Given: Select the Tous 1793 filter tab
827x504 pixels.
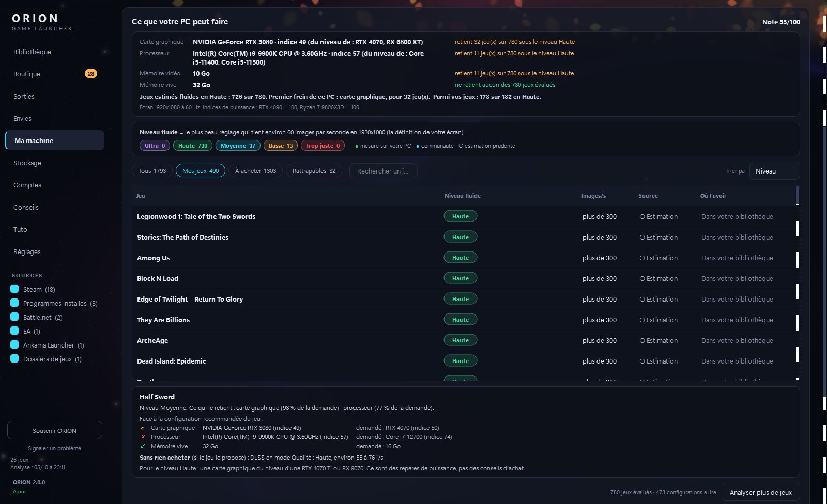Looking at the screenshot, I should click(152, 171).
